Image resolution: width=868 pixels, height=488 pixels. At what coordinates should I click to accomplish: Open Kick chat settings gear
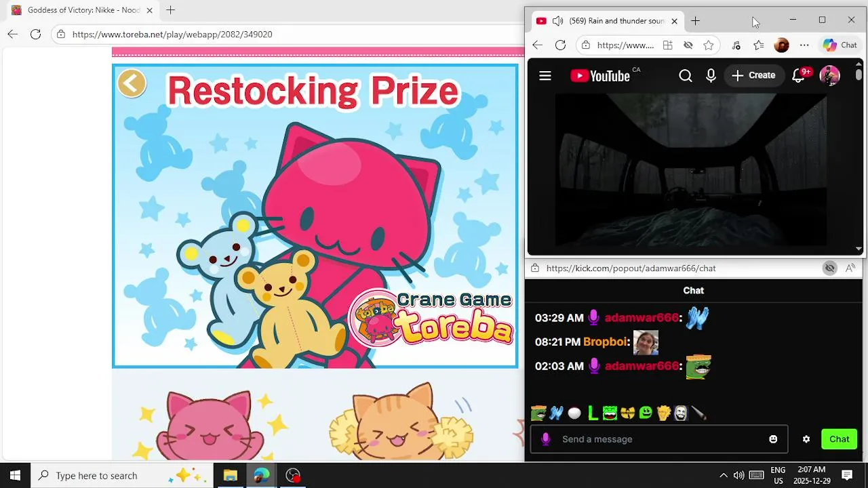click(x=806, y=439)
